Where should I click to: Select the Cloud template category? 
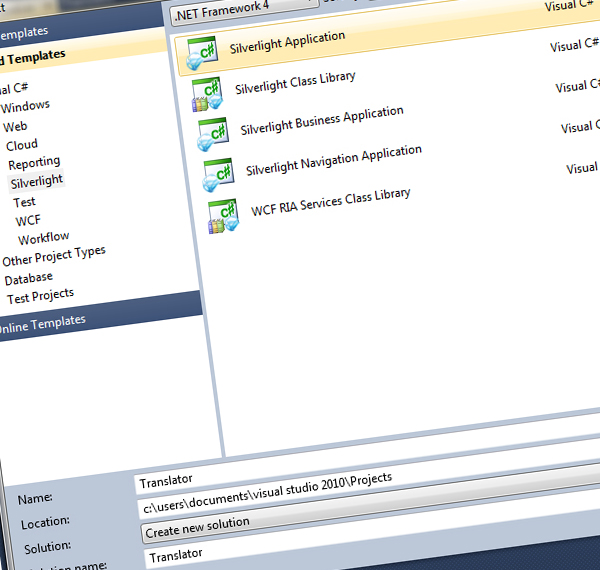coord(22,145)
